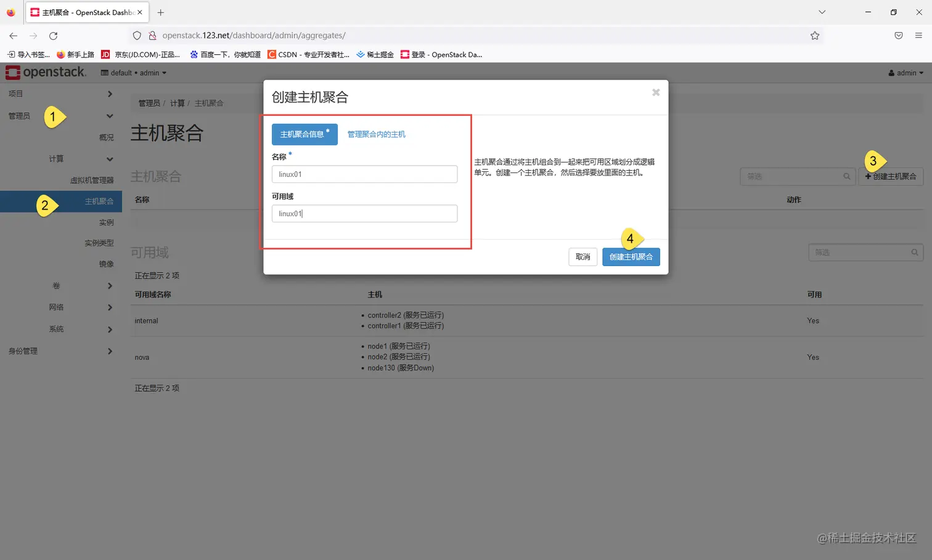Click the browser back arrow
Image resolution: width=932 pixels, height=560 pixels.
pos(13,36)
